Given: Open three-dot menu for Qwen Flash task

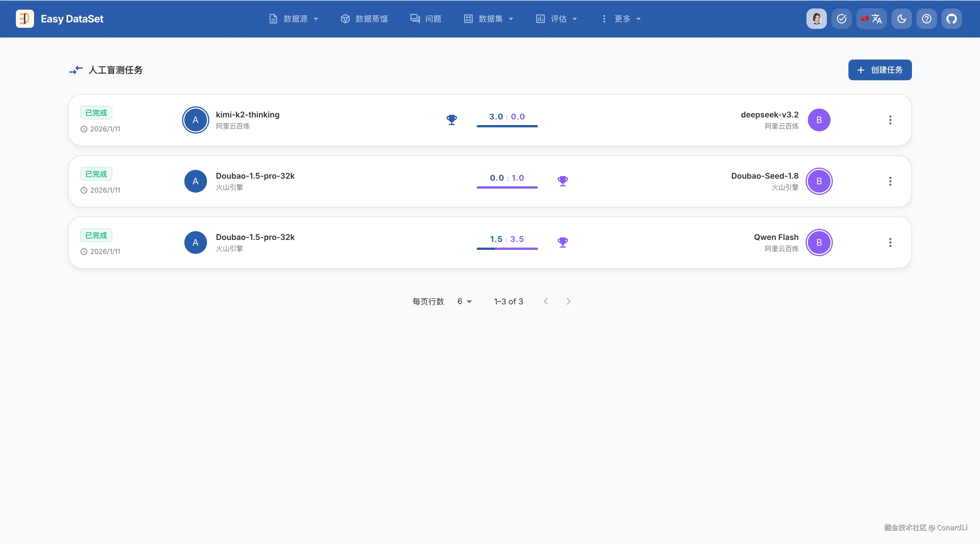Looking at the screenshot, I should [x=890, y=242].
